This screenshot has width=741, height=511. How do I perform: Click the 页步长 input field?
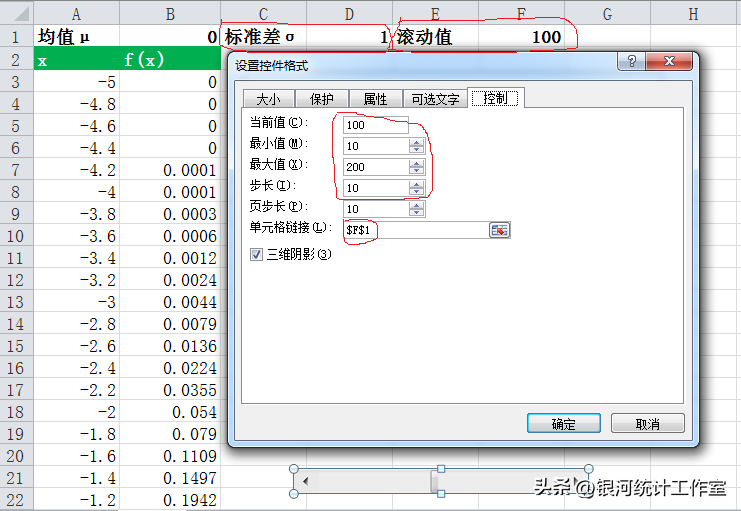376,209
